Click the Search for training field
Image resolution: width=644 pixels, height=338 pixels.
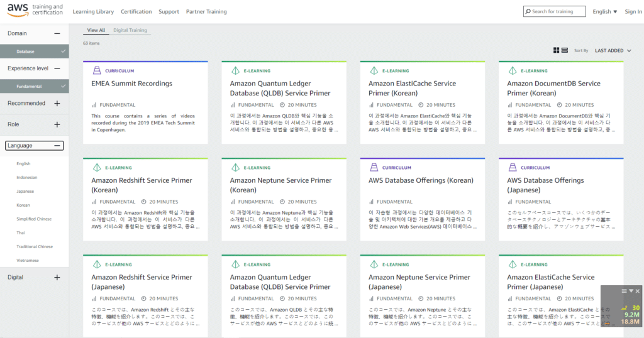pyautogui.click(x=557, y=11)
